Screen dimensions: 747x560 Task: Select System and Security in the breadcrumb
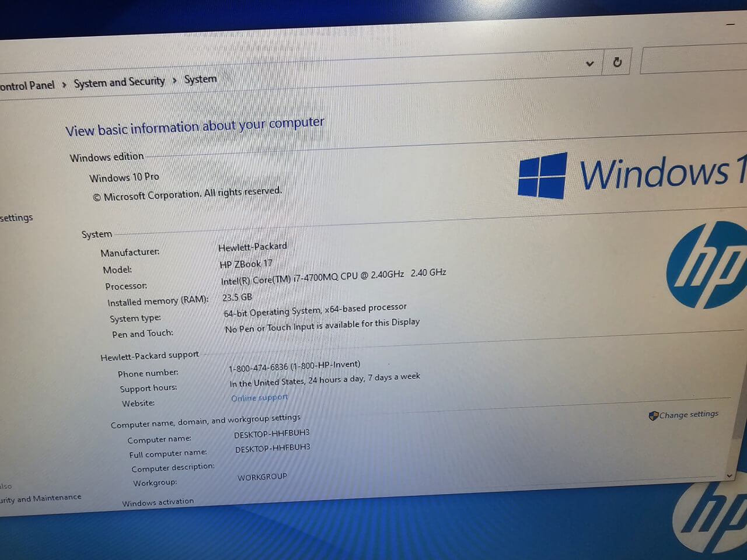(119, 82)
